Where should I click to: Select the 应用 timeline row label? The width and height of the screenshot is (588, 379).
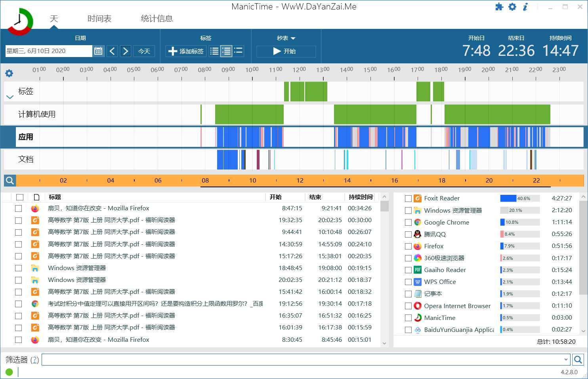tap(26, 137)
